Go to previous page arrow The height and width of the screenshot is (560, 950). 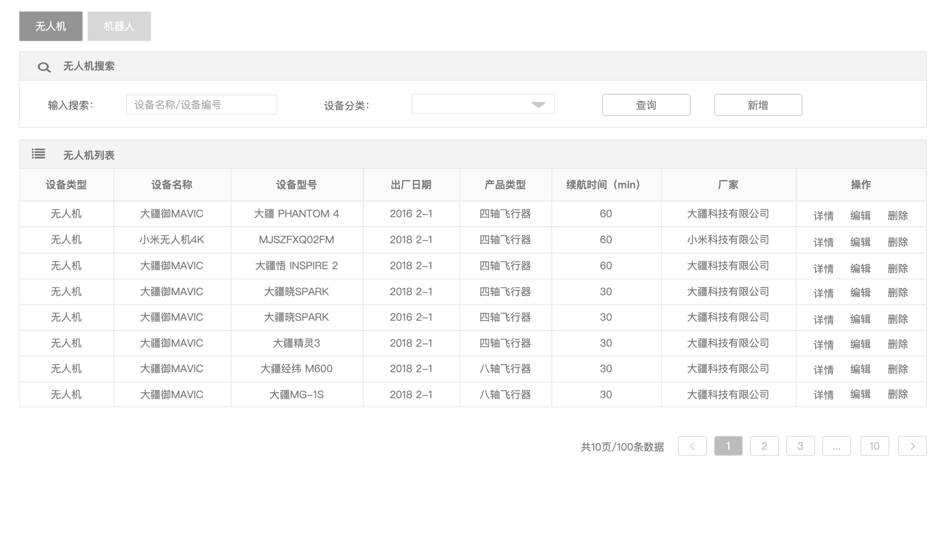point(692,446)
